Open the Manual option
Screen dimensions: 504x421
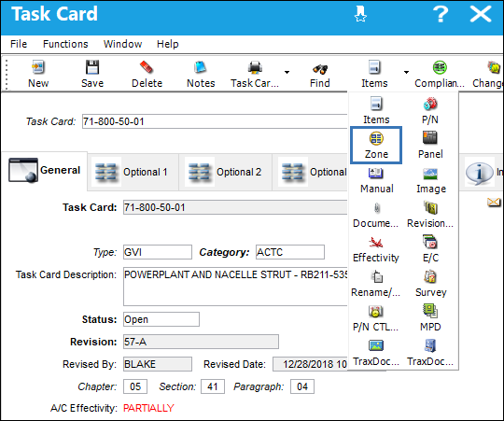point(376,180)
